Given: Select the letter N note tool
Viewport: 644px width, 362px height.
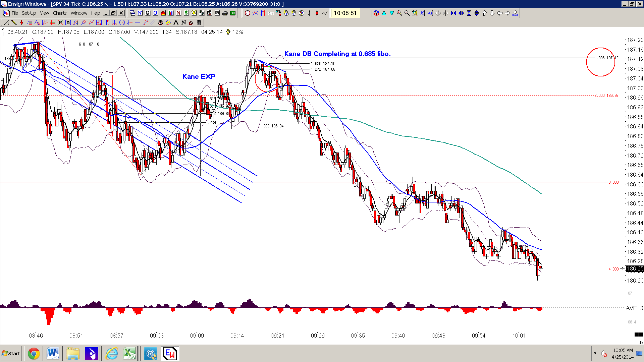Looking at the screenshot, I should pos(183,22).
